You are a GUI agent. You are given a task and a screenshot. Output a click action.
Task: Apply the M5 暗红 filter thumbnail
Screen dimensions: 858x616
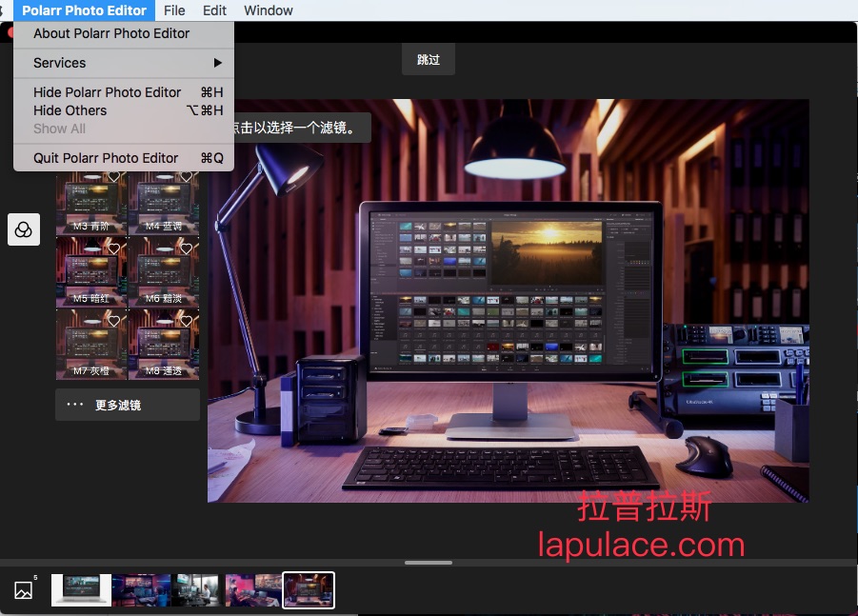91,272
